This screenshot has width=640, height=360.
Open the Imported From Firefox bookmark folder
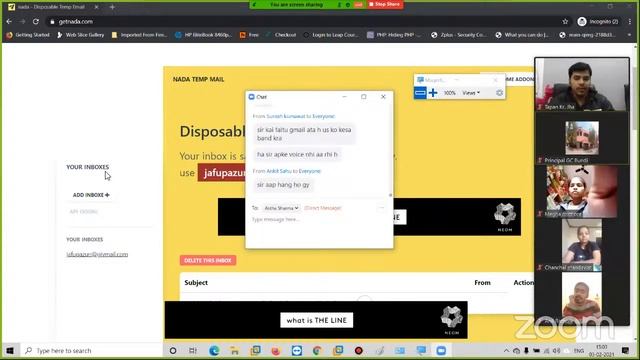tap(139, 35)
